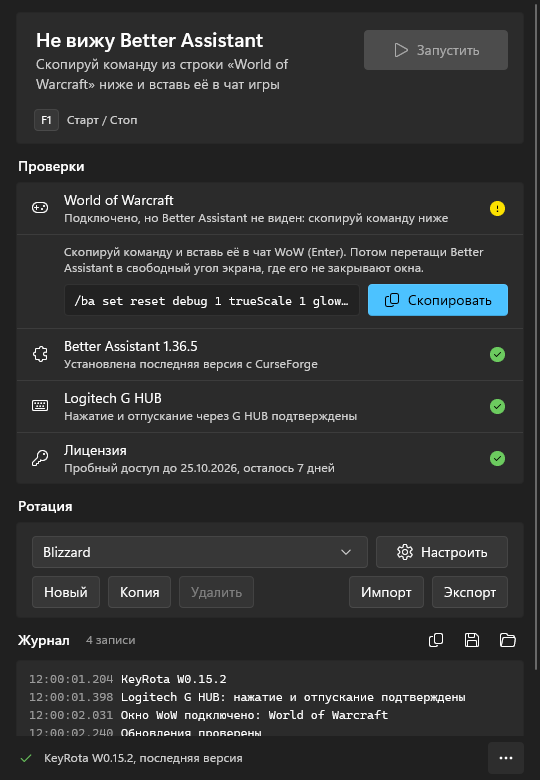Click green checkmark for Better Assistant 1.36.5
Image resolution: width=540 pixels, height=780 pixels.
[x=497, y=354]
